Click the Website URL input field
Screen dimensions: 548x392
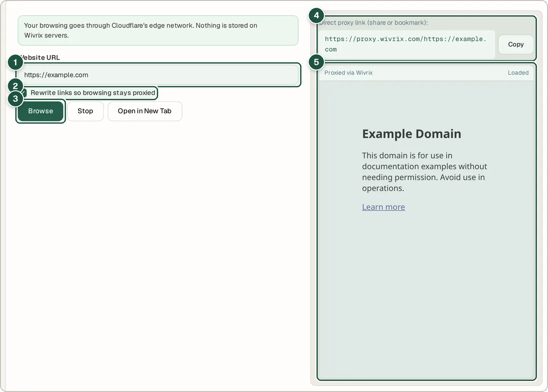pos(158,75)
